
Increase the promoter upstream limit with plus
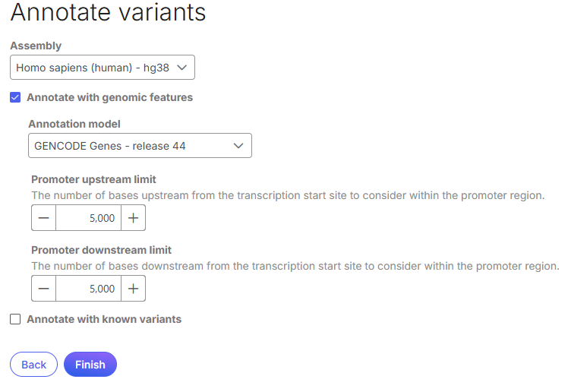coord(133,218)
